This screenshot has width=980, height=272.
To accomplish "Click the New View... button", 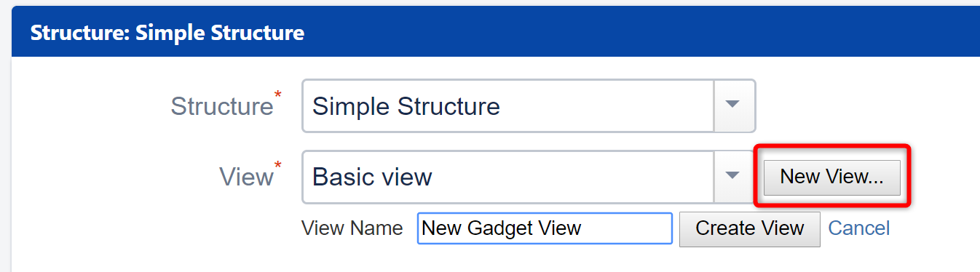I will point(831,177).
